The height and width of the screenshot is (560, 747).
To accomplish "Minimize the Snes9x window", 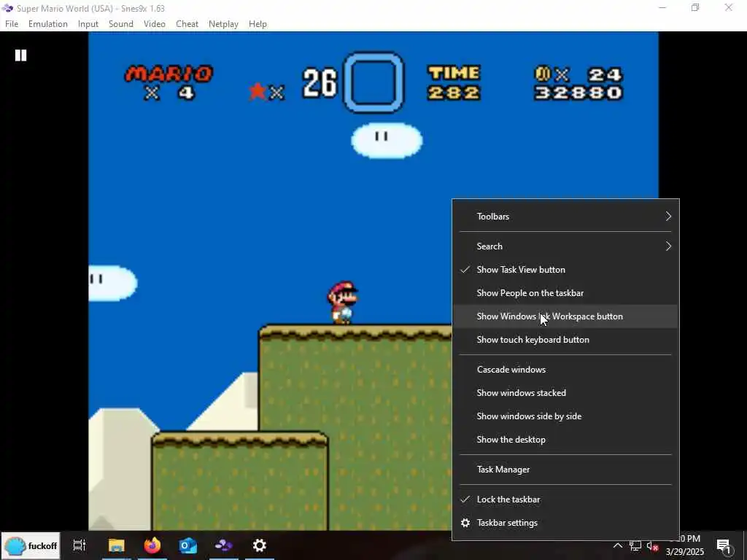I will (x=662, y=8).
